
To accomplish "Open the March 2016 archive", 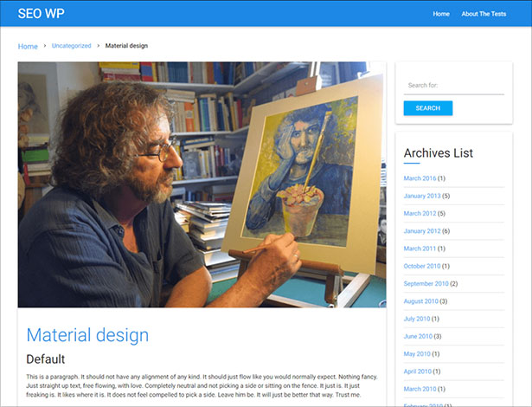I will tap(420, 178).
